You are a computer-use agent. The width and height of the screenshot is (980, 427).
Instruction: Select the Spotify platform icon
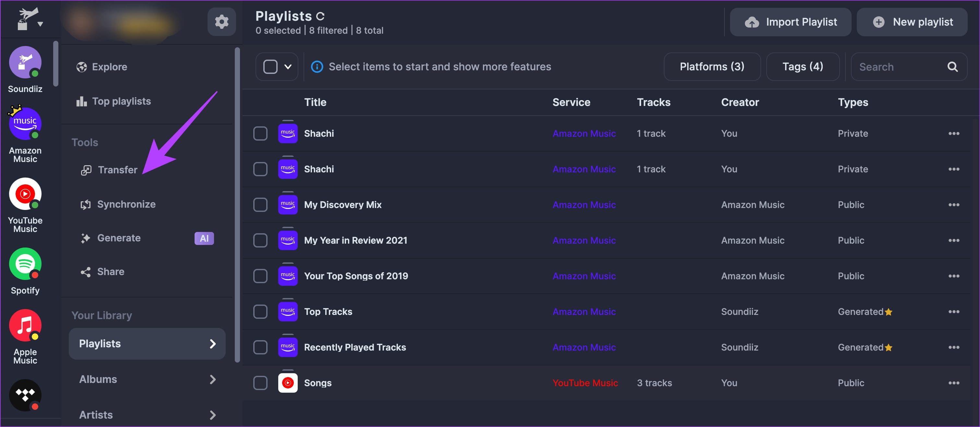tap(25, 263)
